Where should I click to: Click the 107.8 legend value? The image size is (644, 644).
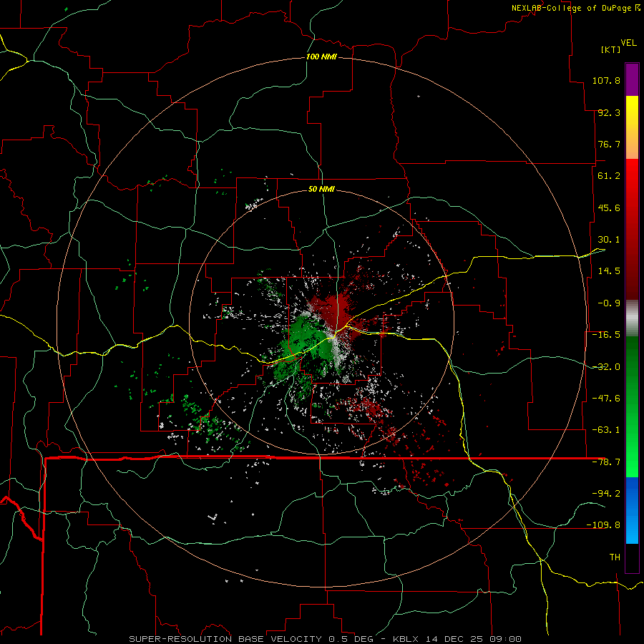point(606,80)
